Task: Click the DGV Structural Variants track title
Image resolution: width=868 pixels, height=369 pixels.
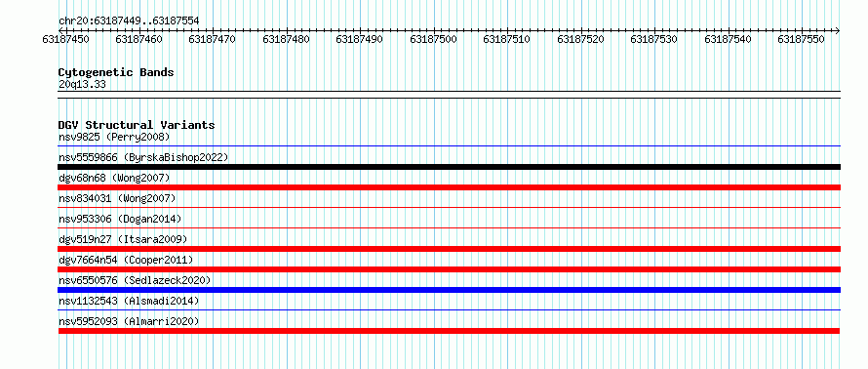Action: (x=137, y=125)
